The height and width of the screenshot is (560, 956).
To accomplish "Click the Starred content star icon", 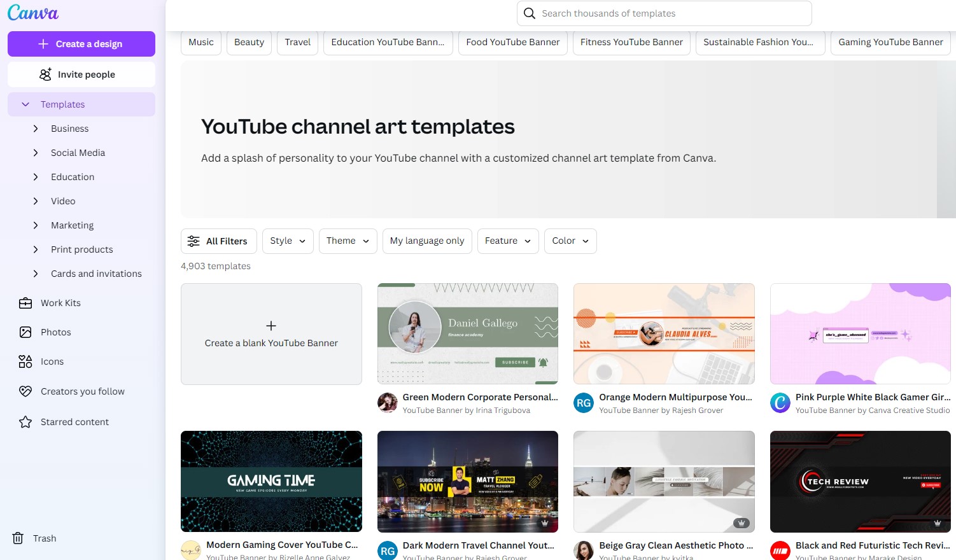I will pyautogui.click(x=25, y=422).
